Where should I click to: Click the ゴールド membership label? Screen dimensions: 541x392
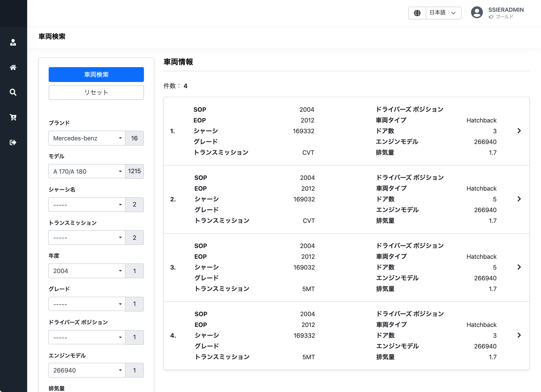[x=504, y=17]
